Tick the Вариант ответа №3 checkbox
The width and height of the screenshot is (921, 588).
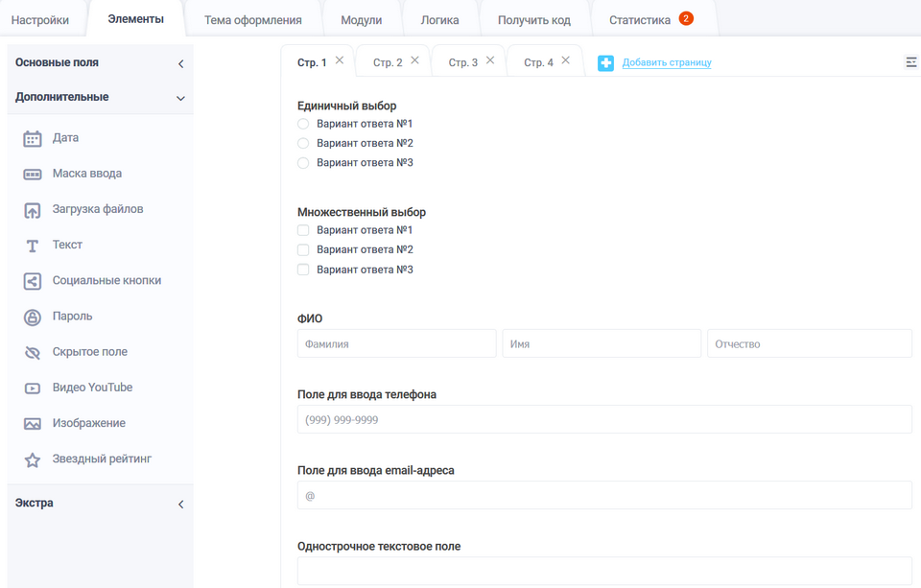tap(303, 270)
